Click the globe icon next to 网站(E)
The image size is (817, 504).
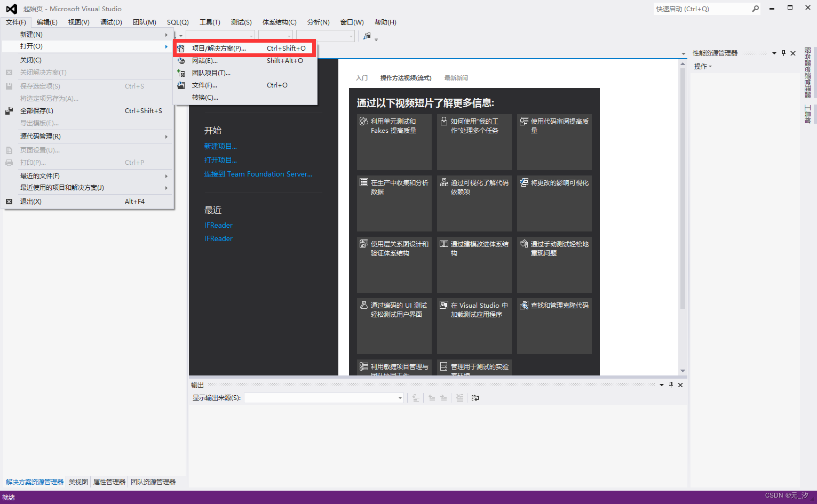[180, 60]
